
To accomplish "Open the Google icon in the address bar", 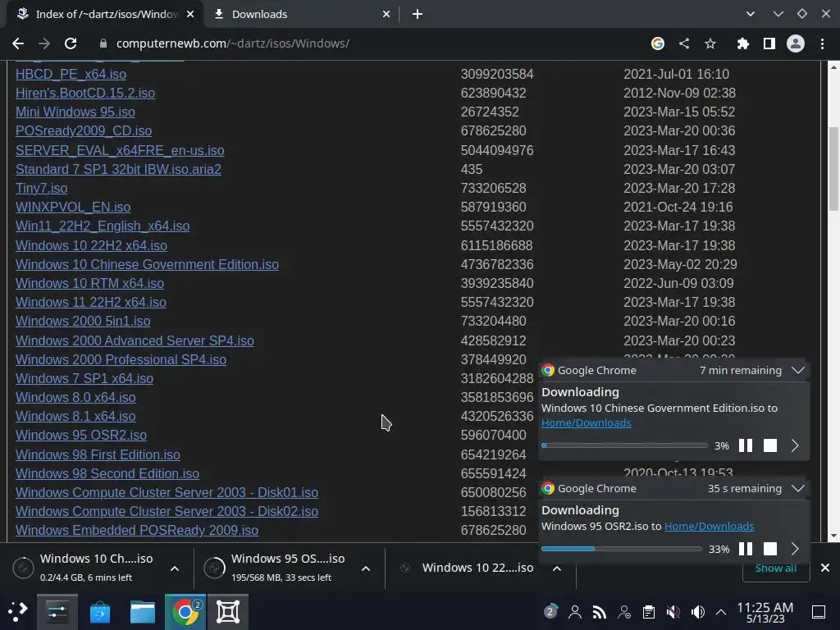I will point(658,43).
